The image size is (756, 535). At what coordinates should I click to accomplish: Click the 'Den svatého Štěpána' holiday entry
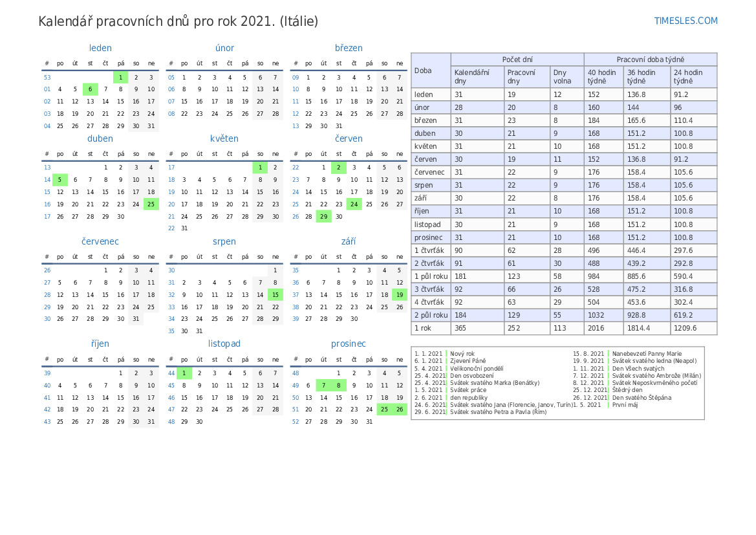pyautogui.click(x=642, y=398)
